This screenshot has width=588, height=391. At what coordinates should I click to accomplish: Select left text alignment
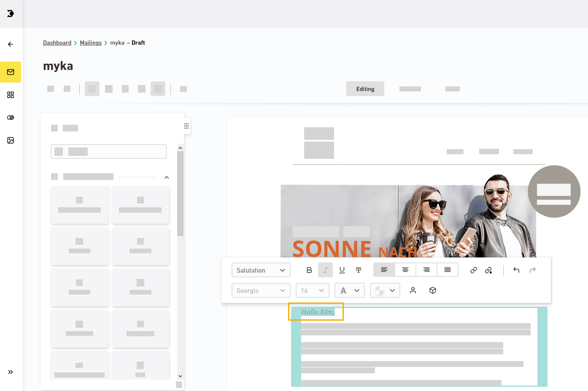[x=384, y=270]
